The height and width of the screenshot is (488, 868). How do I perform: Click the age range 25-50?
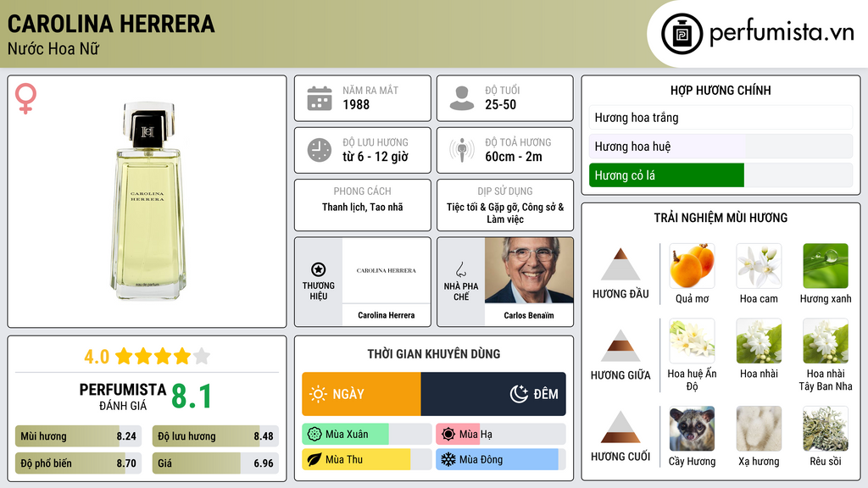500,104
